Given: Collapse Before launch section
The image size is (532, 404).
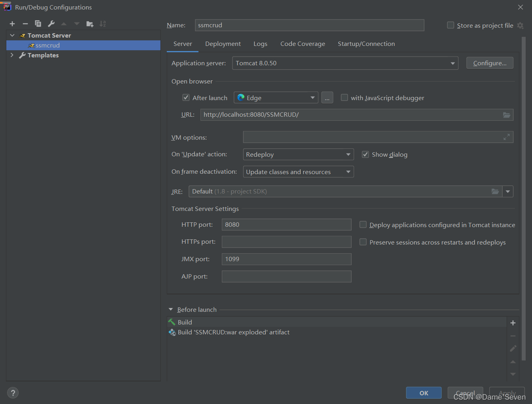Looking at the screenshot, I should point(171,309).
